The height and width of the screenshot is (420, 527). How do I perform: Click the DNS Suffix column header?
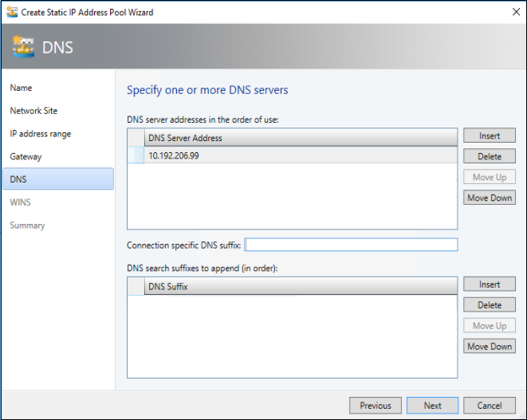click(x=301, y=287)
